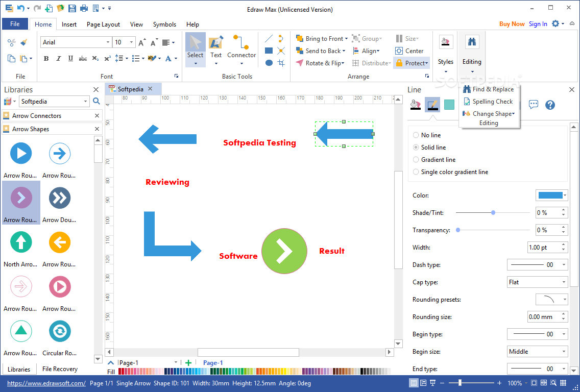Pick the Select pointer tool
Viewport: 580px width, 392px height.
pos(196,50)
